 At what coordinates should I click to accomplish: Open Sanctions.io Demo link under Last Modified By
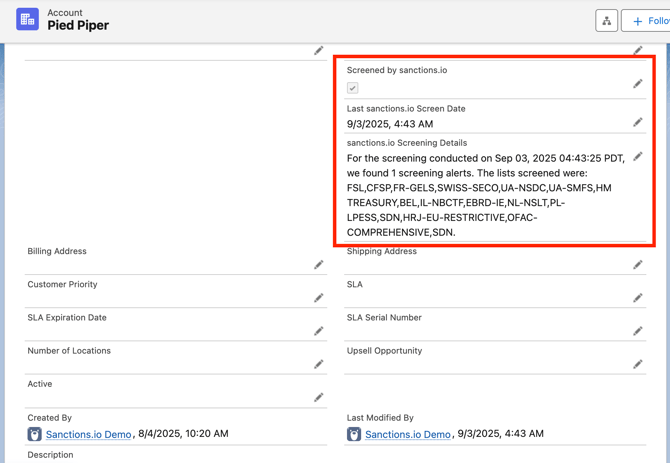[x=408, y=434]
